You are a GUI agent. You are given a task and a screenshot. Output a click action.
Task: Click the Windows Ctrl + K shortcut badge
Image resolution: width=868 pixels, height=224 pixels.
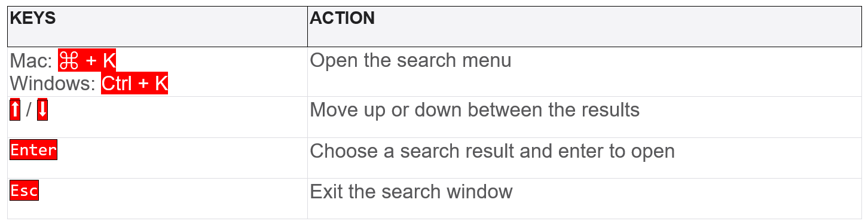pos(135,83)
